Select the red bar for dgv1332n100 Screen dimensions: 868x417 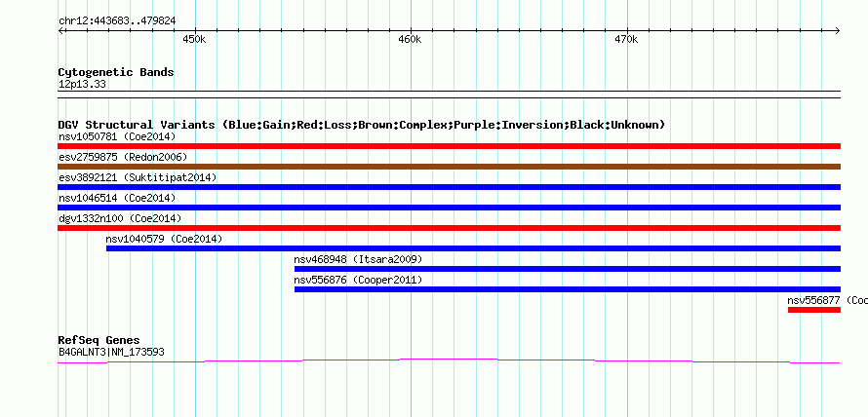tap(449, 228)
